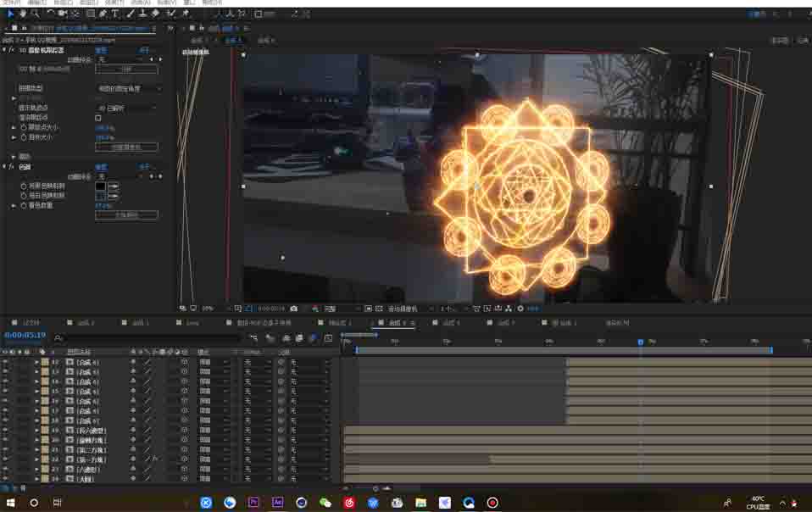Select the Pen tool

103,14
